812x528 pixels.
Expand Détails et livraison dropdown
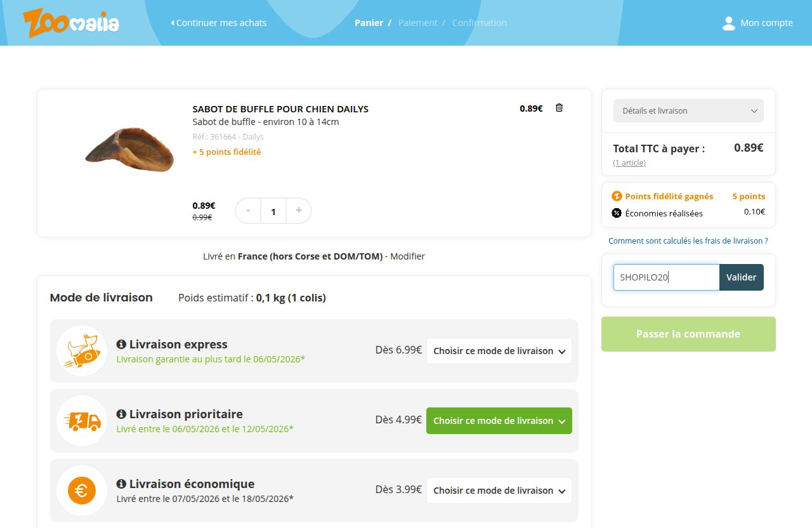tap(688, 110)
